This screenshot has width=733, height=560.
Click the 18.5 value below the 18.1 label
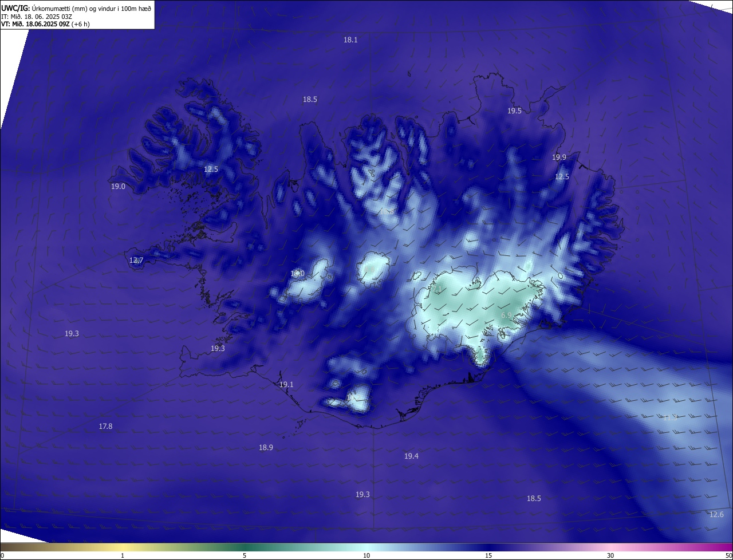point(310,100)
